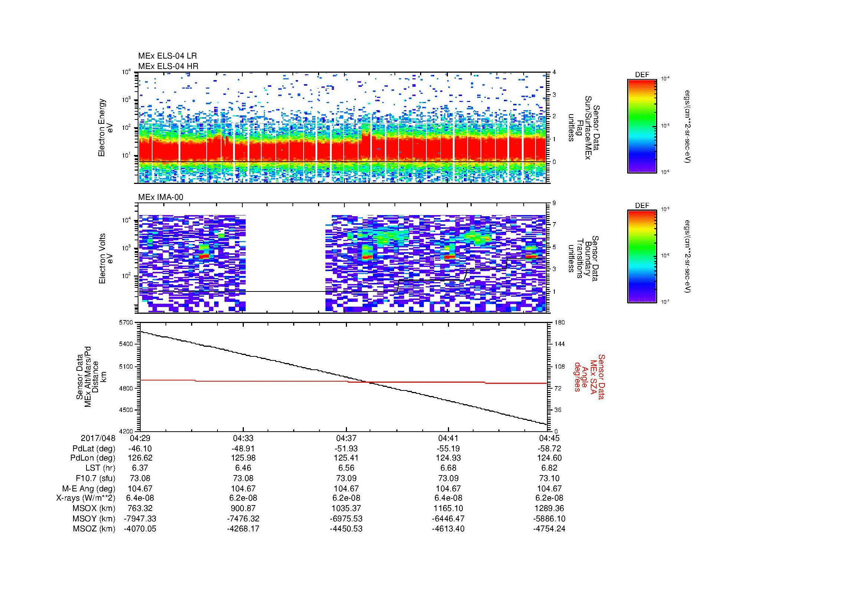The image size is (868, 613).
Task: Click the time tick label '04:41'
Action: (x=448, y=438)
